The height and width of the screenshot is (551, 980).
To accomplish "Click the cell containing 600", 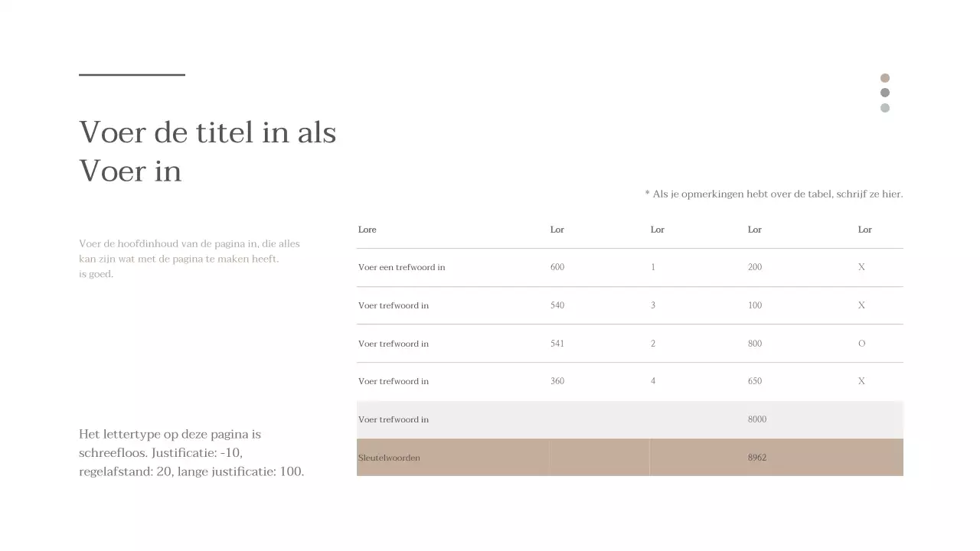I will click(x=557, y=267).
